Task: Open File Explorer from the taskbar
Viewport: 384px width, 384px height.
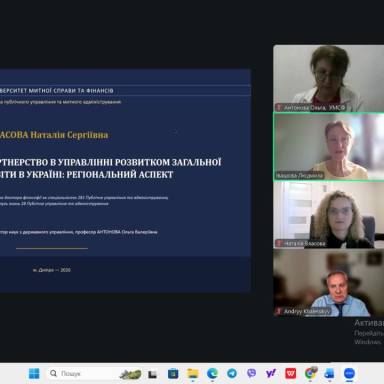Action: (193, 374)
